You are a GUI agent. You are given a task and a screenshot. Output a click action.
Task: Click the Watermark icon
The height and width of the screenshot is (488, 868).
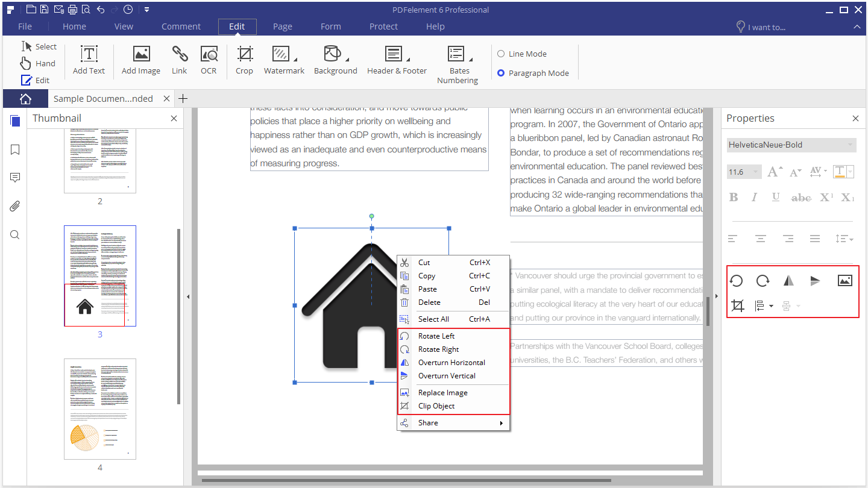coord(281,54)
